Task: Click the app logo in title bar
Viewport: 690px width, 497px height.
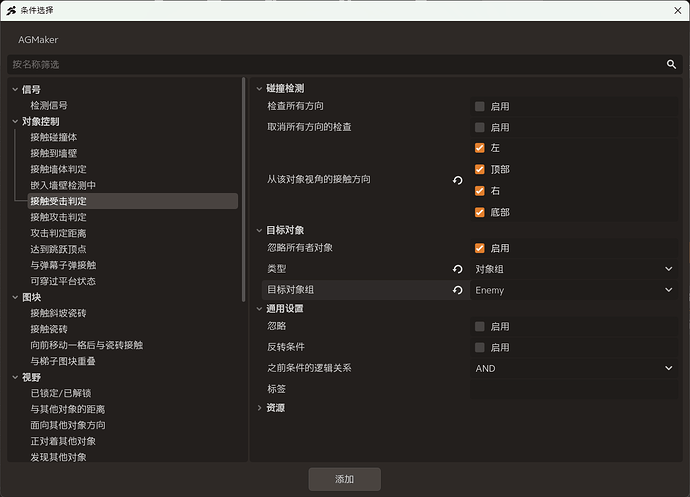Action: click(x=11, y=11)
